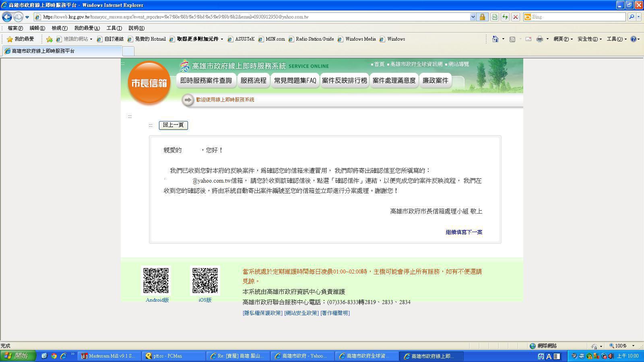
Task: Click the iOS版 QR code
Action: tap(205, 281)
